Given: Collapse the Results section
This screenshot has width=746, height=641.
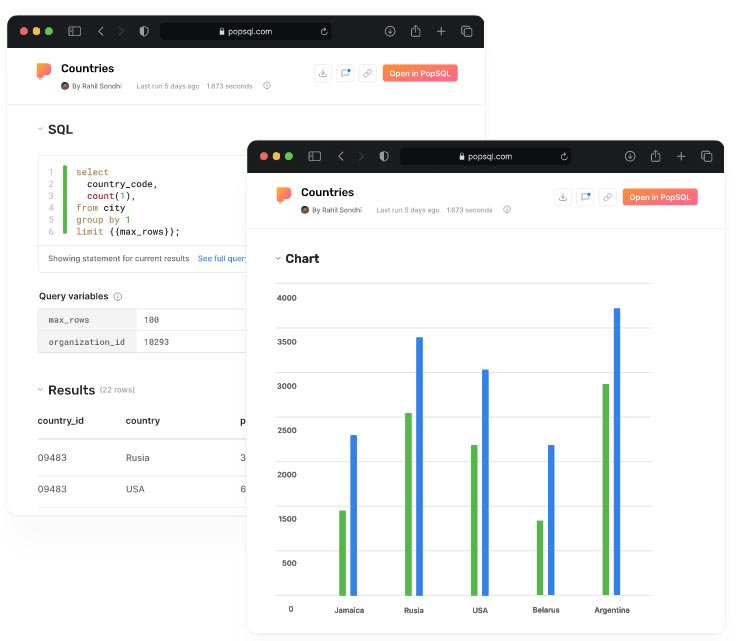Looking at the screenshot, I should pyautogui.click(x=40, y=390).
